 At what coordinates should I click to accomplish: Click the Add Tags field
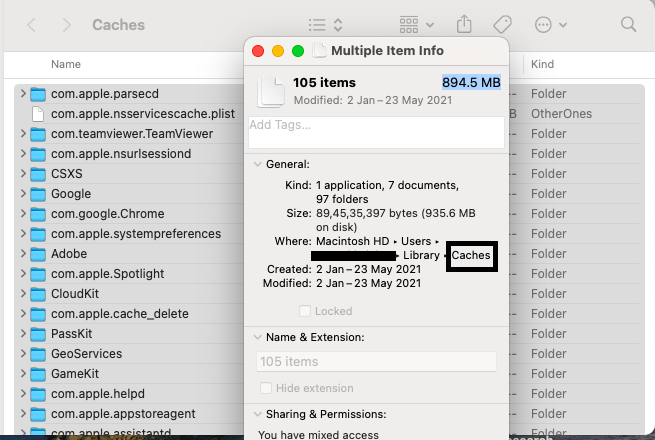pos(376,132)
